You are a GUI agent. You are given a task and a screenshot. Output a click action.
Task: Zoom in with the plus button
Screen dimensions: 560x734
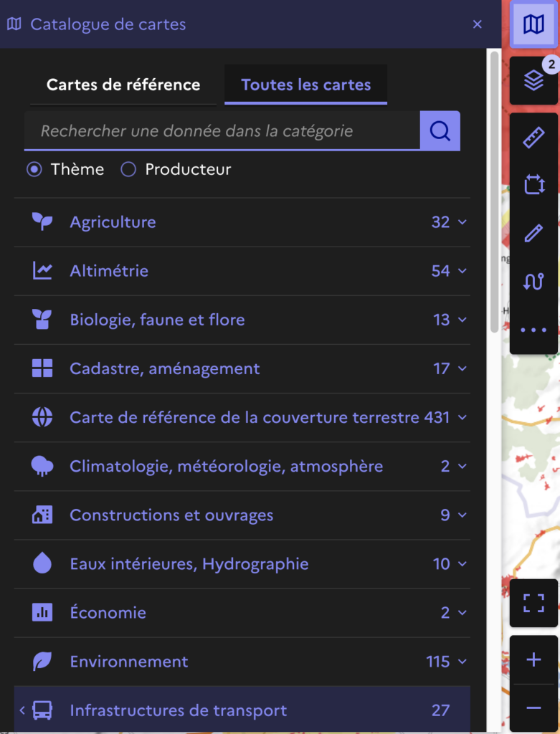(533, 660)
